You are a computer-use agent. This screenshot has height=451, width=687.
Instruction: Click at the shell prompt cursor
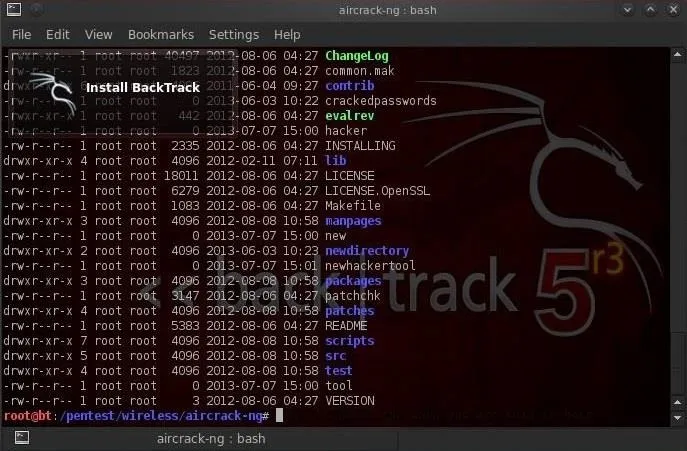tap(280, 415)
